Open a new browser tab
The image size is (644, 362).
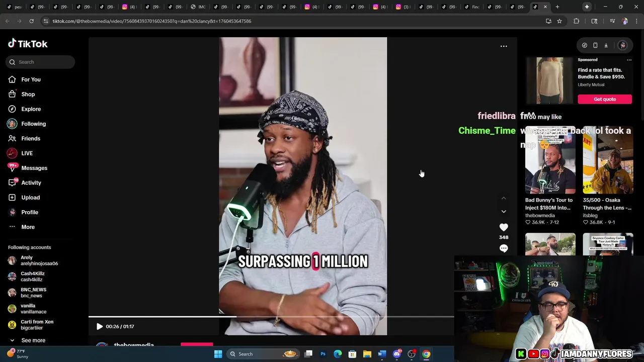pyautogui.click(x=557, y=7)
